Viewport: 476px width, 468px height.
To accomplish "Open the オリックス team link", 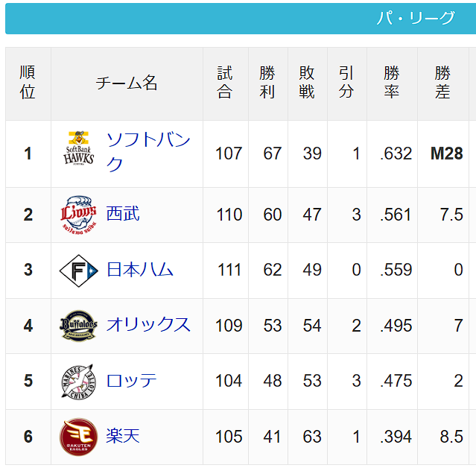I will (x=148, y=325).
